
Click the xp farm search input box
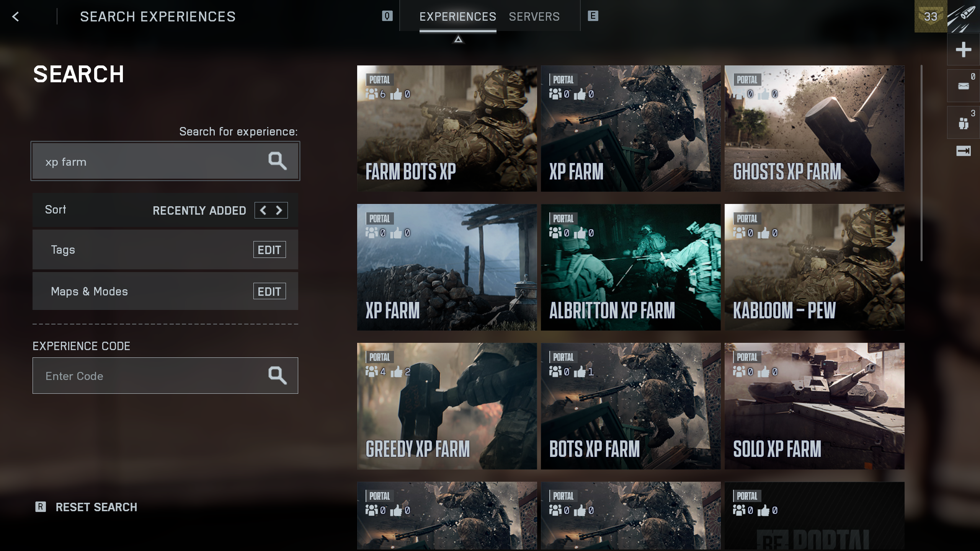[x=153, y=161]
